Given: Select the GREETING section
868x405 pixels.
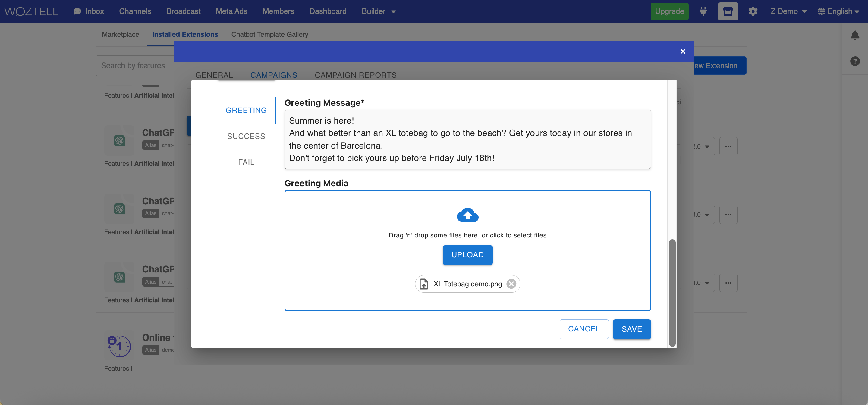Looking at the screenshot, I should coord(246,110).
